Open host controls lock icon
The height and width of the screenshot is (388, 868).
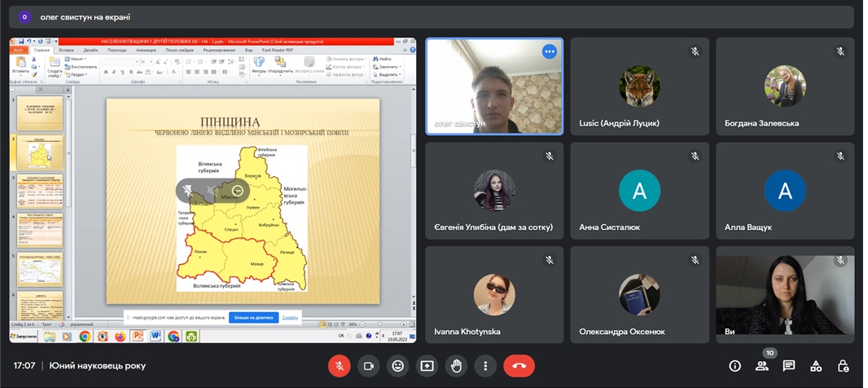pyautogui.click(x=844, y=366)
